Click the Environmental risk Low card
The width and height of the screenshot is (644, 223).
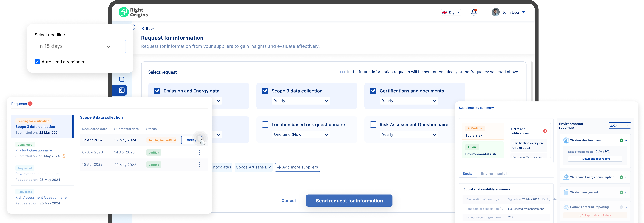coord(483,150)
